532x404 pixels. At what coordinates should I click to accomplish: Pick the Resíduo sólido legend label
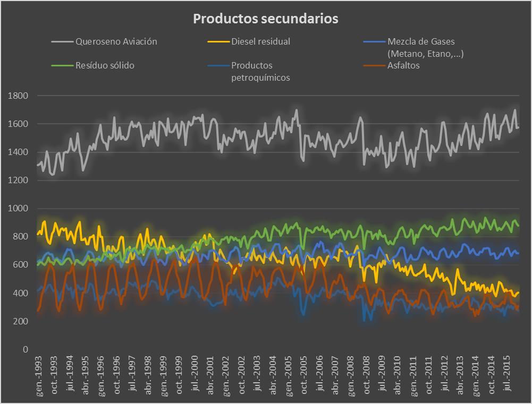click(x=105, y=66)
